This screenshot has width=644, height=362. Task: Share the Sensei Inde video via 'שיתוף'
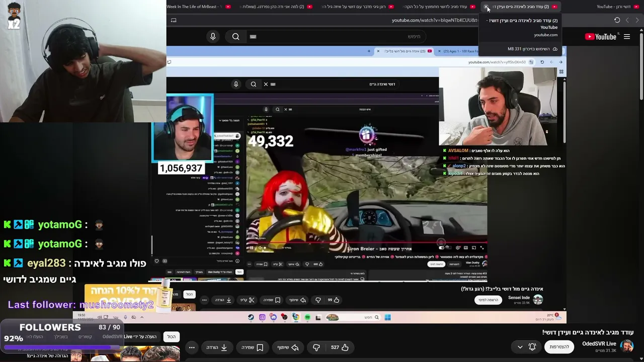(x=297, y=300)
